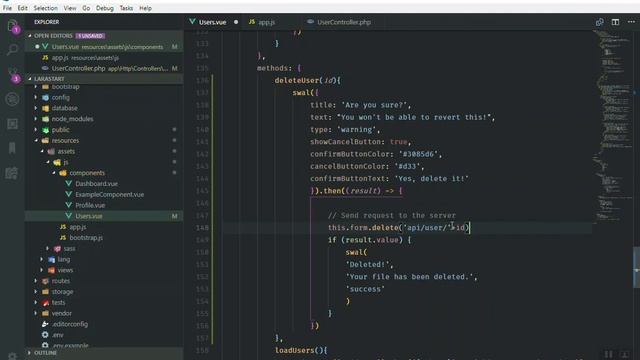Open the Search view in activity bar

tap(12, 50)
